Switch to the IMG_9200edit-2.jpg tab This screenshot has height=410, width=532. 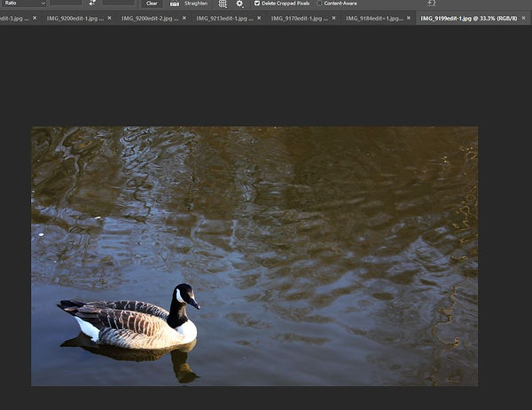click(150, 19)
